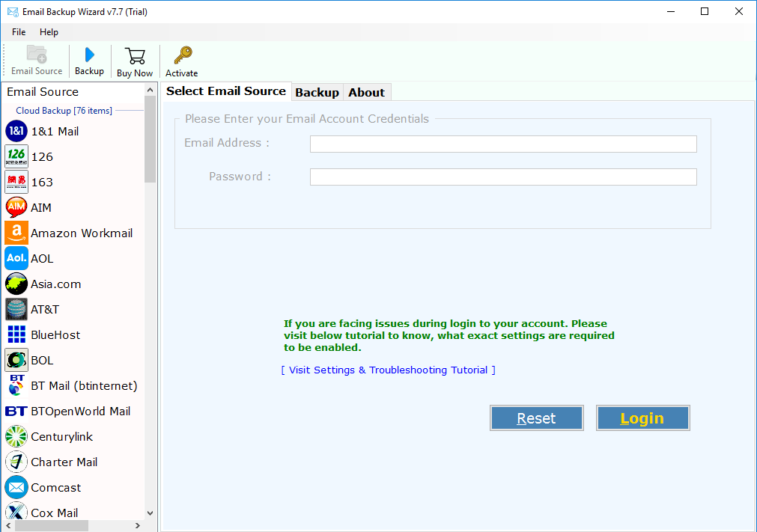The width and height of the screenshot is (757, 532).
Task: Select the "Comcast" text entry
Action: [x=56, y=488]
